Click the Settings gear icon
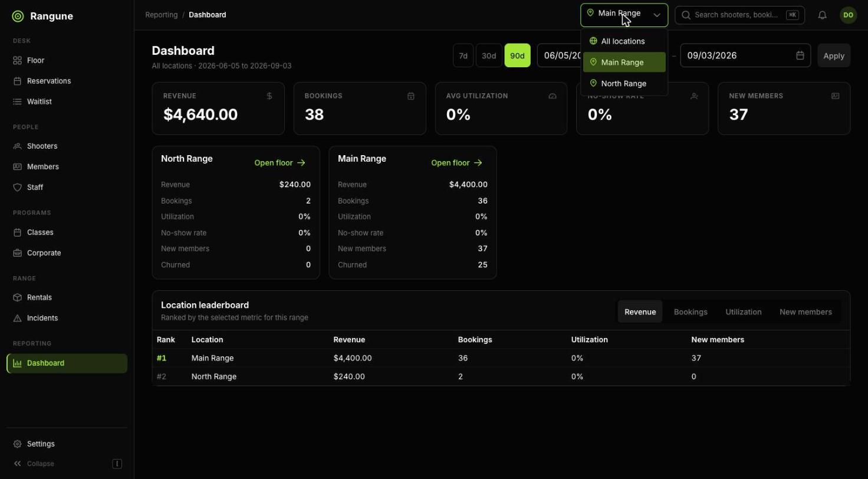The height and width of the screenshot is (479, 868). point(18,444)
